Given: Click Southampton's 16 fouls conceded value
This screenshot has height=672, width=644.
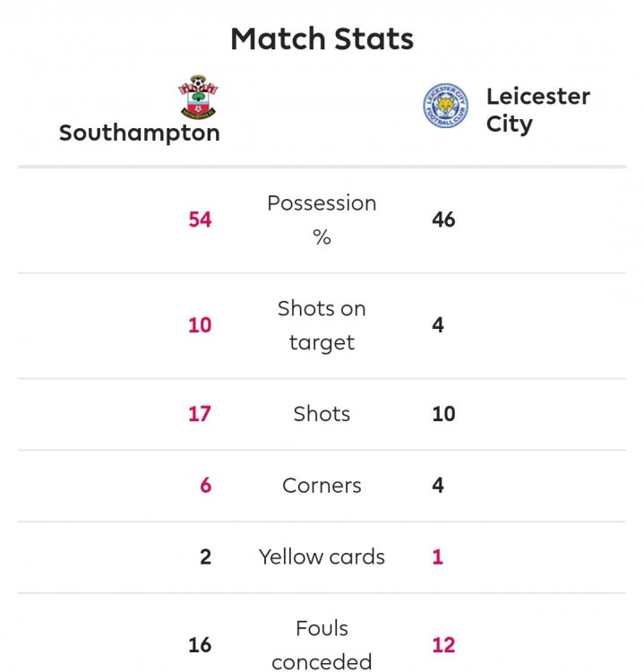Looking at the screenshot, I should coord(200,645).
